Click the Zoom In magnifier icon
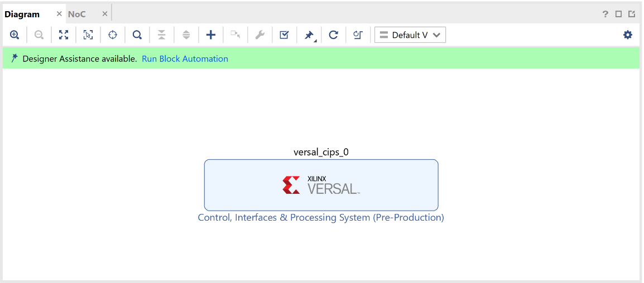644x283 pixels. [x=15, y=35]
